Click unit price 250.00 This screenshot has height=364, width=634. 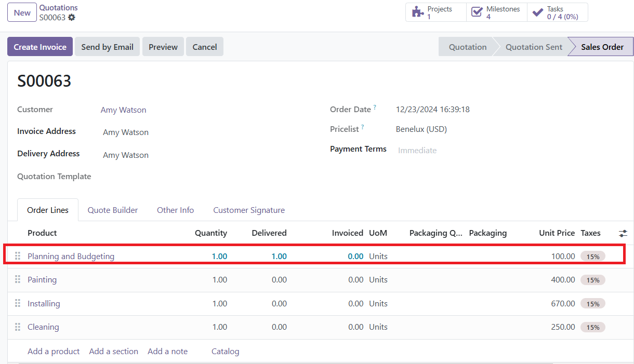click(x=563, y=327)
